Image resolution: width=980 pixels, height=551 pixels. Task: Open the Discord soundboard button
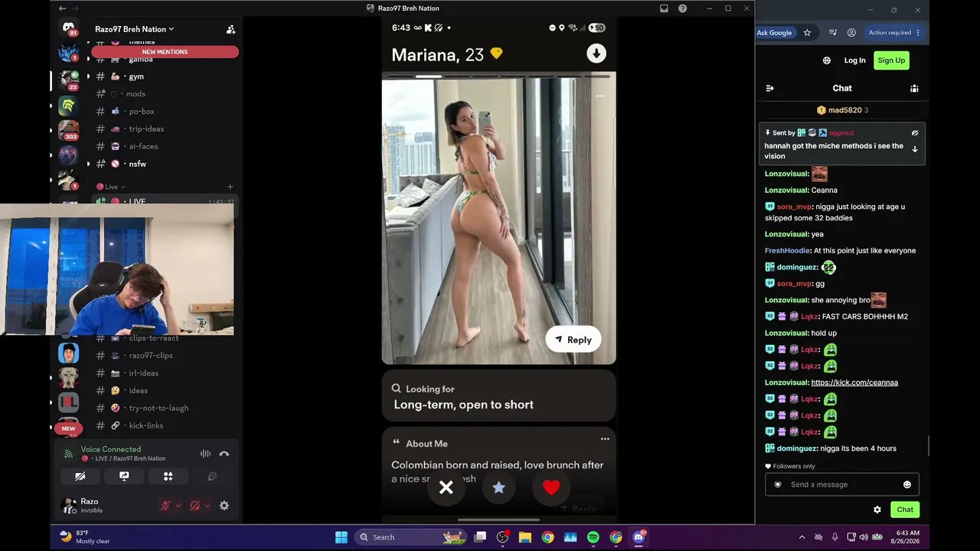pos(213,476)
